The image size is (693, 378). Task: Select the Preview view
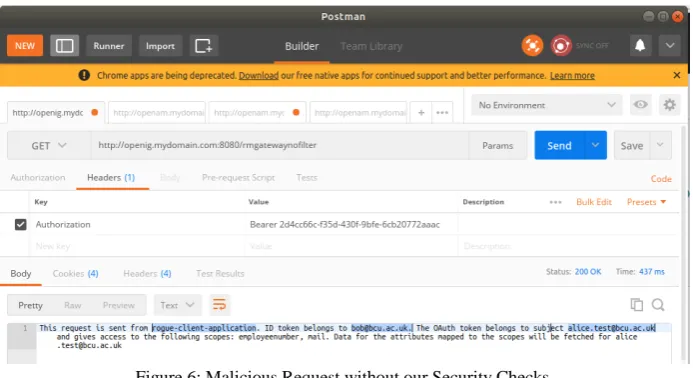(x=118, y=305)
